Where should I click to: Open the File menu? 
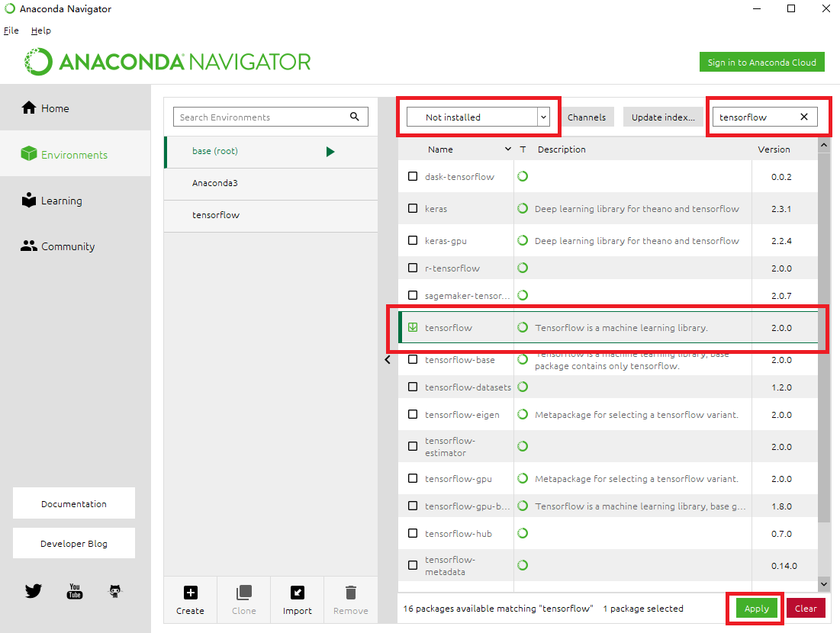click(x=11, y=31)
